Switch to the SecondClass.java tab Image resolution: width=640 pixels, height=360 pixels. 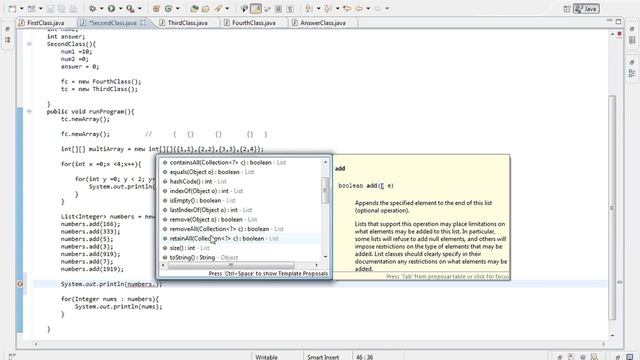coord(112,23)
